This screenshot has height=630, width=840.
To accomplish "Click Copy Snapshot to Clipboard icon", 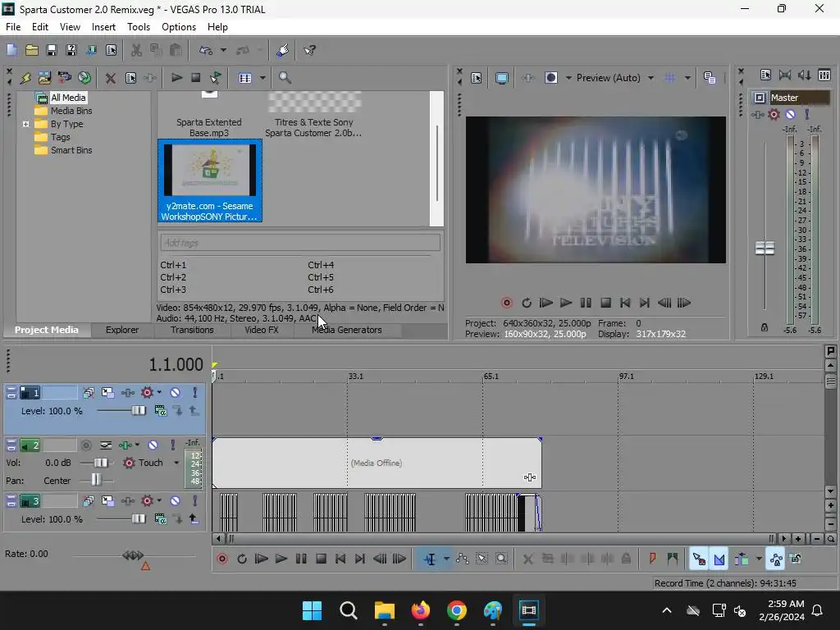I will coord(710,78).
